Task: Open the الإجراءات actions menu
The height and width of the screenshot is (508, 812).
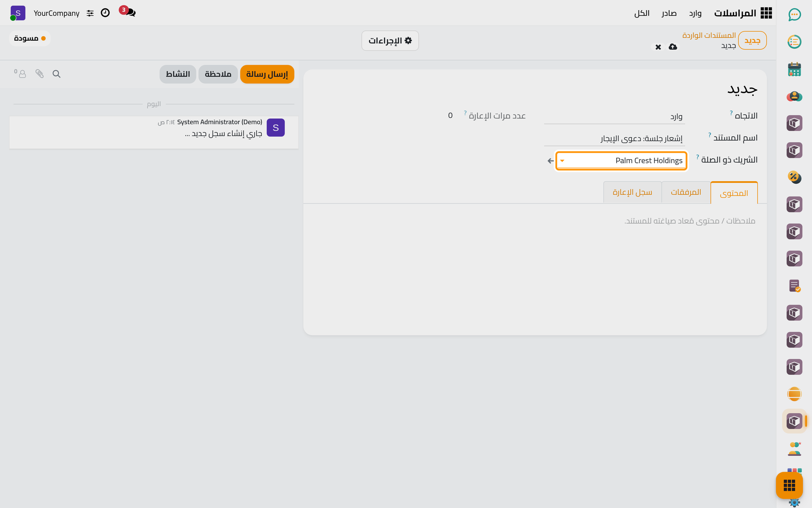Action: click(x=390, y=41)
